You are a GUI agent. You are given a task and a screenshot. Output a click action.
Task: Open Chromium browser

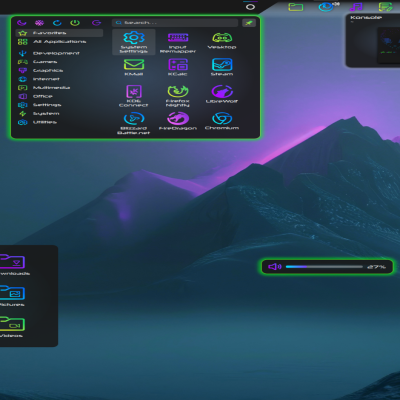pyautogui.click(x=222, y=121)
